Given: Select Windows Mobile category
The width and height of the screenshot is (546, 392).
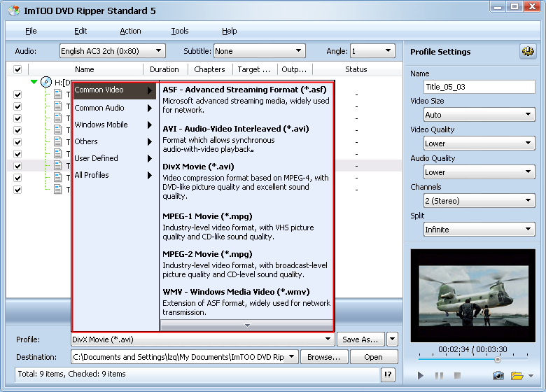Looking at the screenshot, I should 115,125.
